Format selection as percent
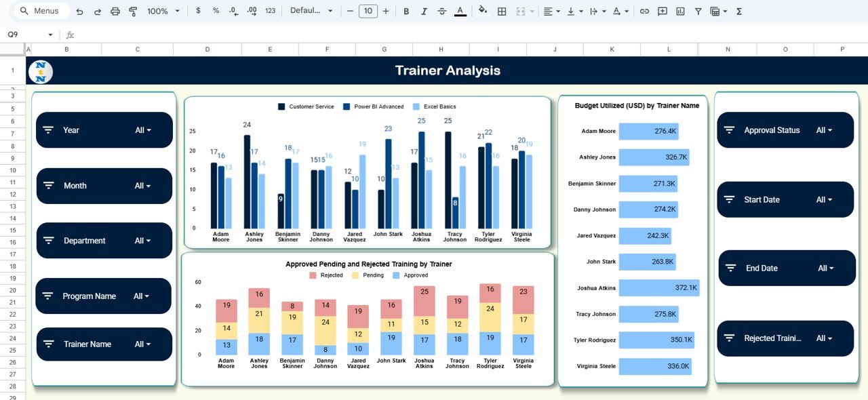This screenshot has width=868, height=400. pos(215,11)
